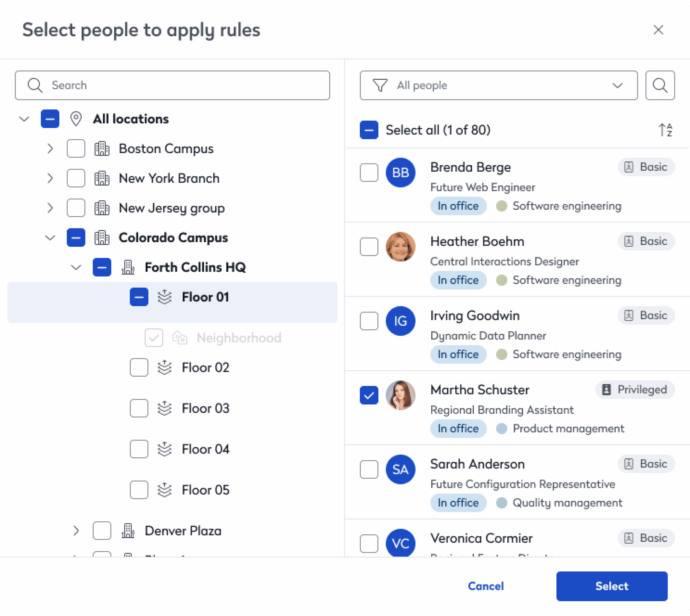Collapse the Colorado Campus node
Screen dimensions: 690x616
coord(50,237)
